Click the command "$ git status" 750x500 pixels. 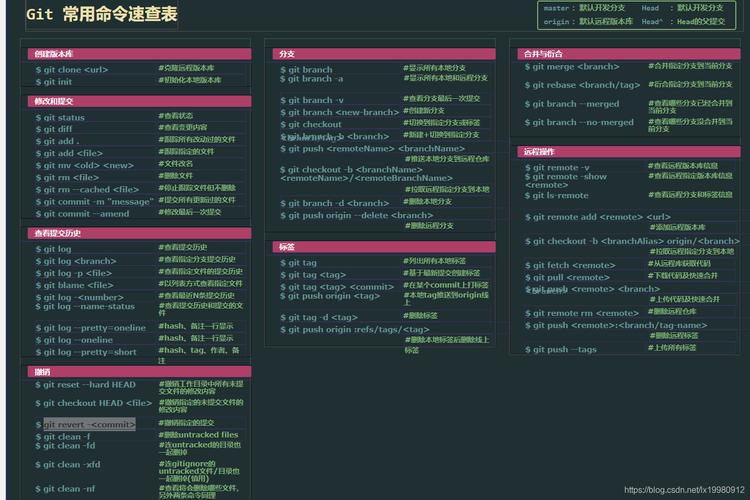pos(60,118)
